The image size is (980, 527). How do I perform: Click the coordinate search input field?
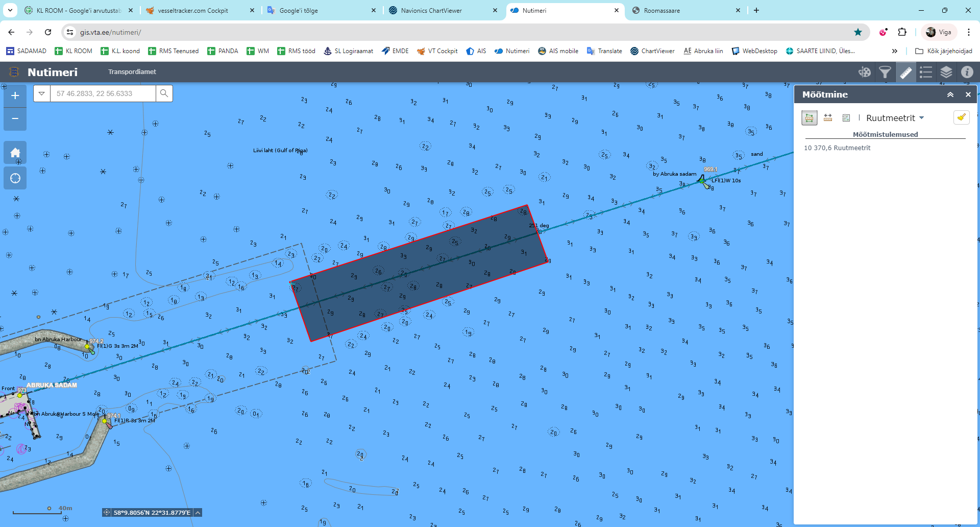[103, 93]
